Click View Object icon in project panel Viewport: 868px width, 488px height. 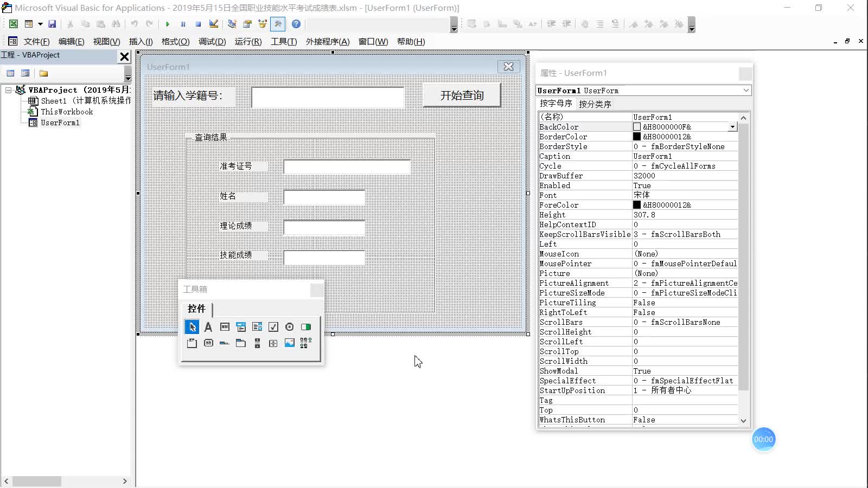click(x=25, y=73)
